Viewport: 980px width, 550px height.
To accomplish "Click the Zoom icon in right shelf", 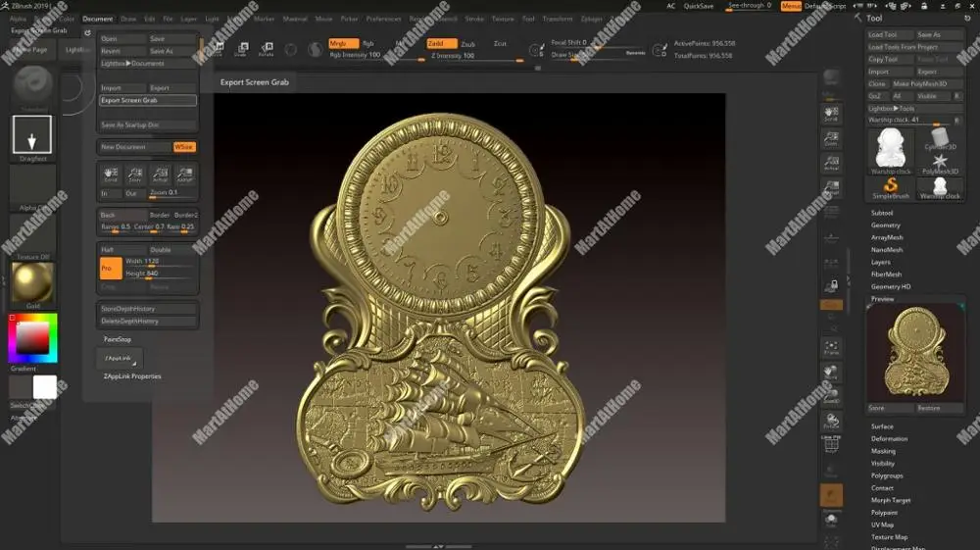I will coord(831,138).
